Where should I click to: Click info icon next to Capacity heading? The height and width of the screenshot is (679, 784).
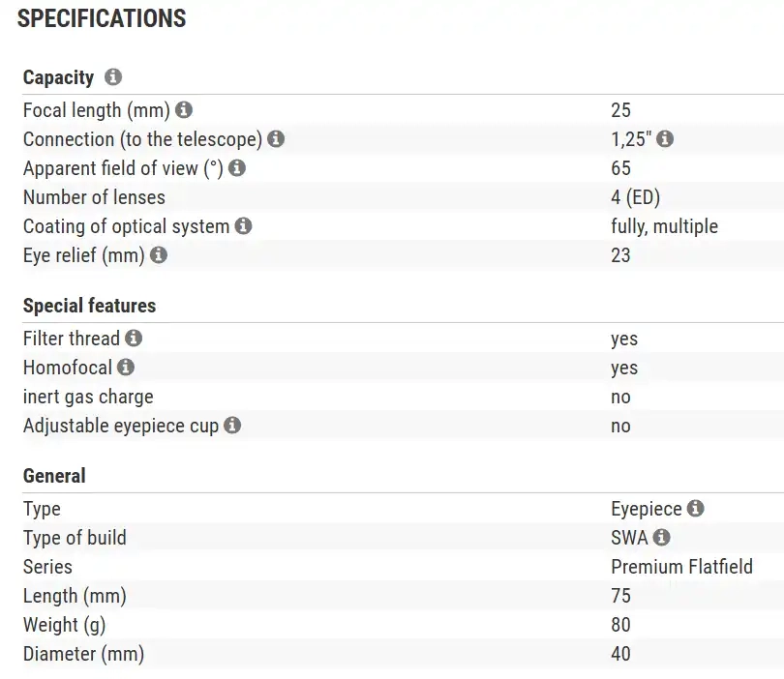[x=113, y=77]
